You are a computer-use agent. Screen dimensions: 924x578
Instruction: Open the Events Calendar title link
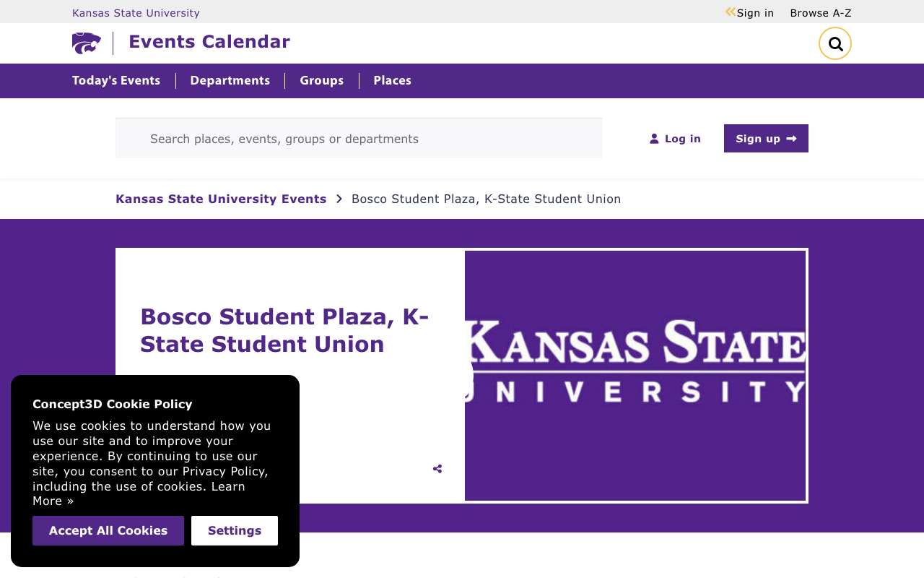point(209,42)
